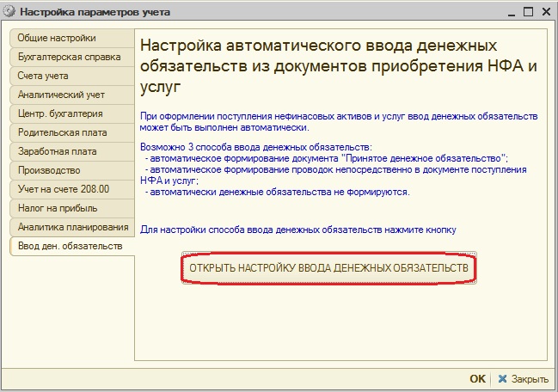Click the heading Настройка автоматического ввода денежных
558x392 pixels.
click(x=318, y=46)
